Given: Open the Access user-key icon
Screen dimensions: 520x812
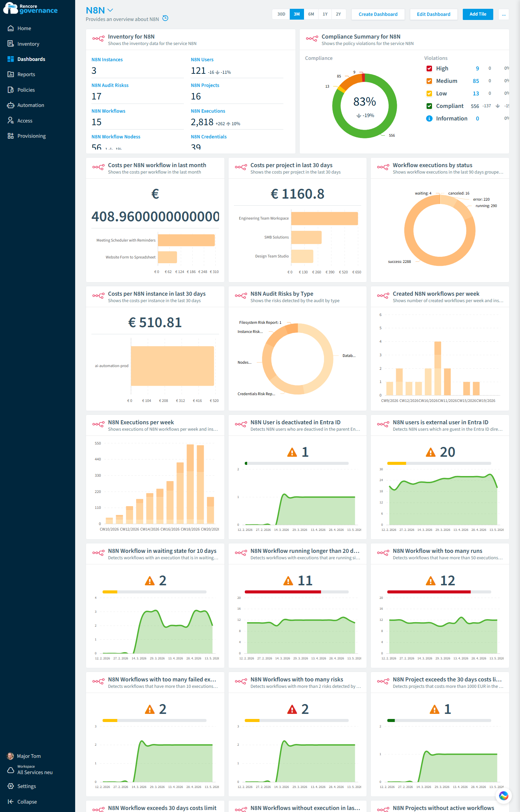Looking at the screenshot, I should coord(10,120).
